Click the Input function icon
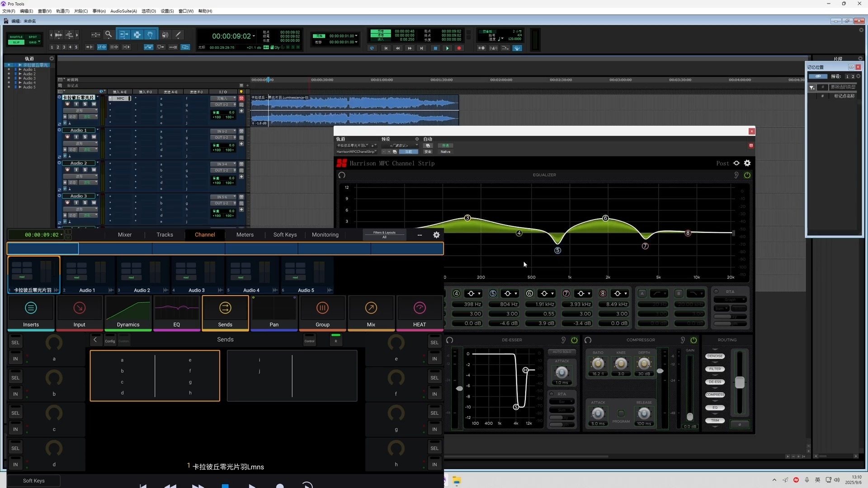The width and height of the screenshot is (868, 488). pyautogui.click(x=79, y=308)
